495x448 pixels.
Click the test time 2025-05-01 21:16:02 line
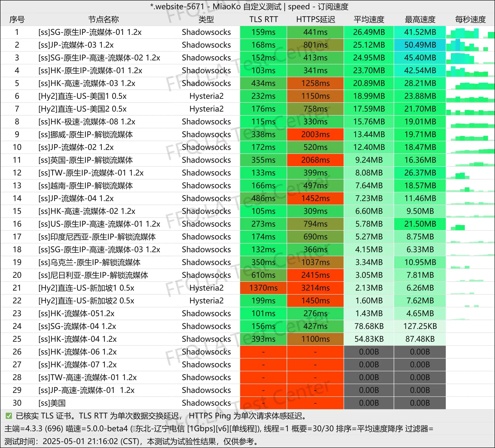[x=131, y=441]
